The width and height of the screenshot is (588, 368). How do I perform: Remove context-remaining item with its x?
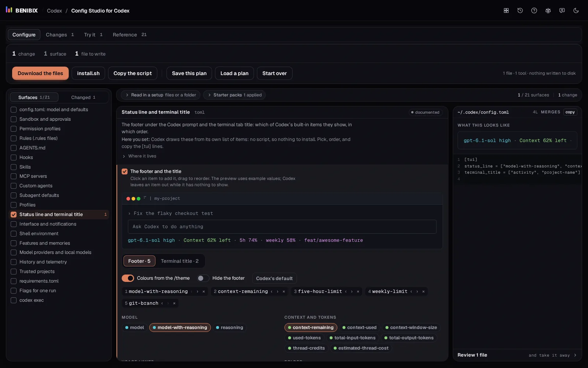click(284, 291)
